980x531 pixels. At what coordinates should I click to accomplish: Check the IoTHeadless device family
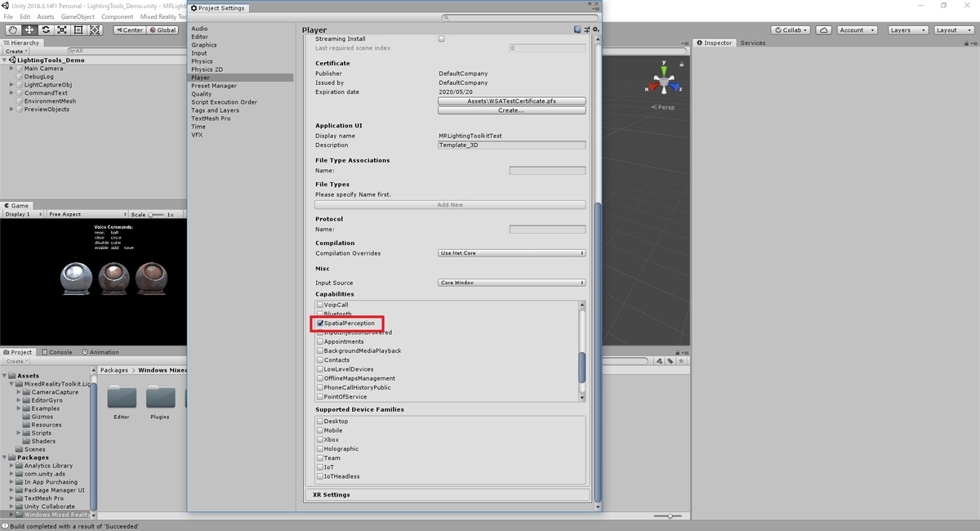[320, 476]
